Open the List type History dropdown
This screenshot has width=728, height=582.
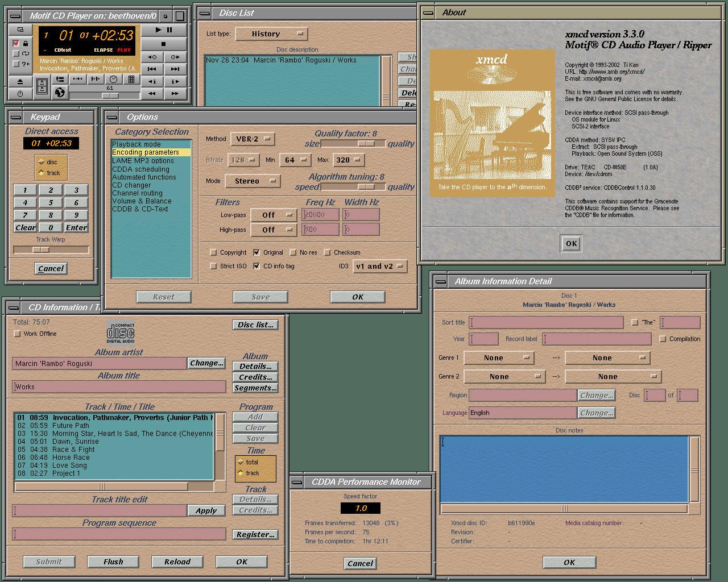point(271,34)
